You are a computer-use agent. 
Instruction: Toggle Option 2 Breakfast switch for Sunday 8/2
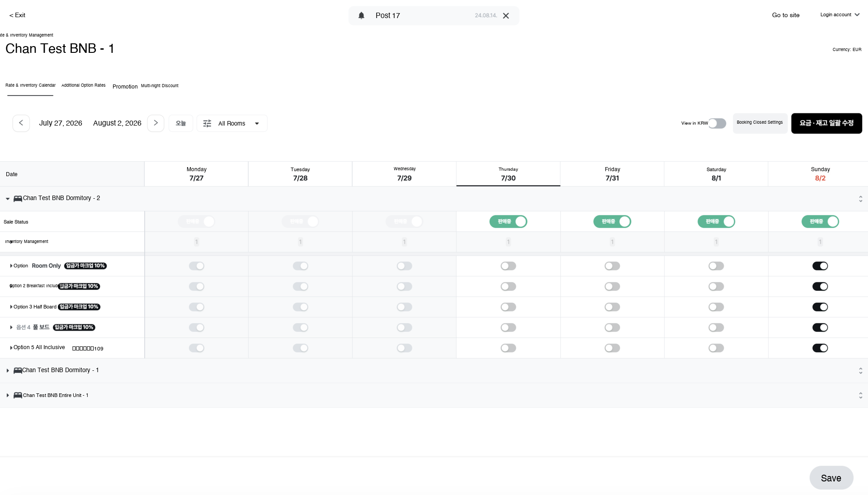click(x=820, y=286)
